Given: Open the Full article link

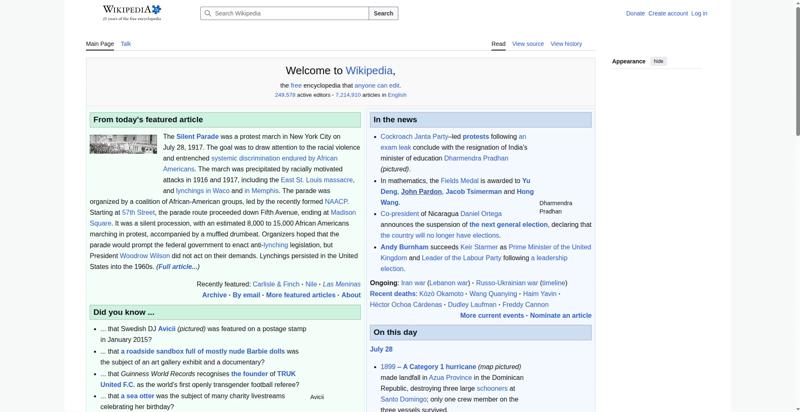Looking at the screenshot, I should point(178,267).
